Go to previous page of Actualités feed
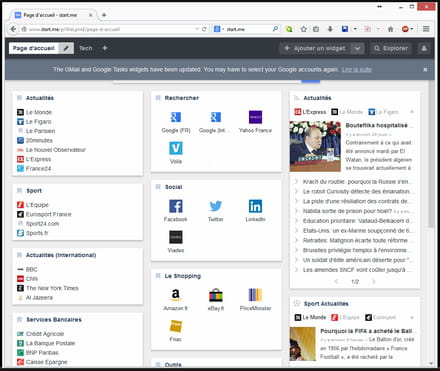Viewport: 440px width, 371px height. [x=336, y=282]
